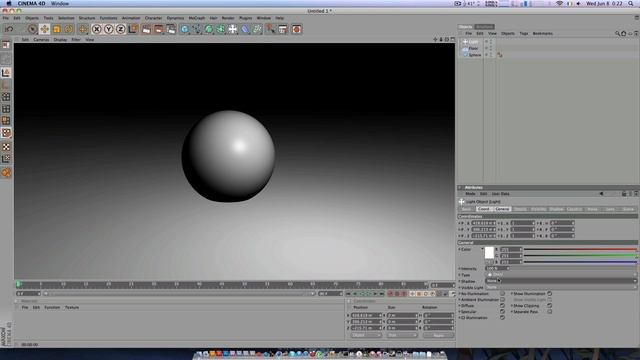Click the Intensity percentage field
The height and width of the screenshot is (360, 640).
click(x=496, y=269)
